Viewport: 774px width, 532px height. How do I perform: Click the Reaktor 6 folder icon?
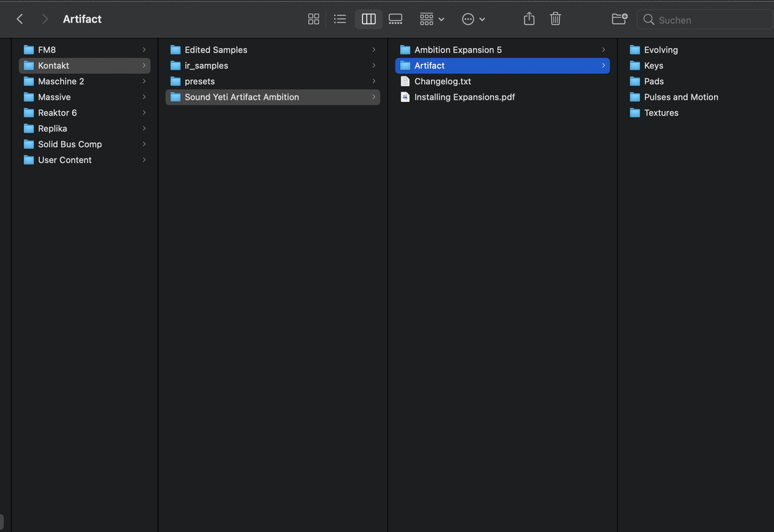[29, 113]
